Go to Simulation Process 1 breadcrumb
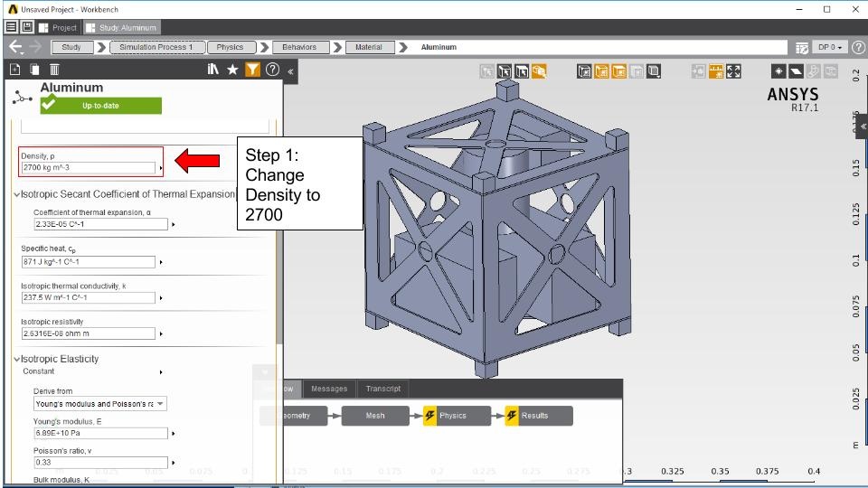 156,47
